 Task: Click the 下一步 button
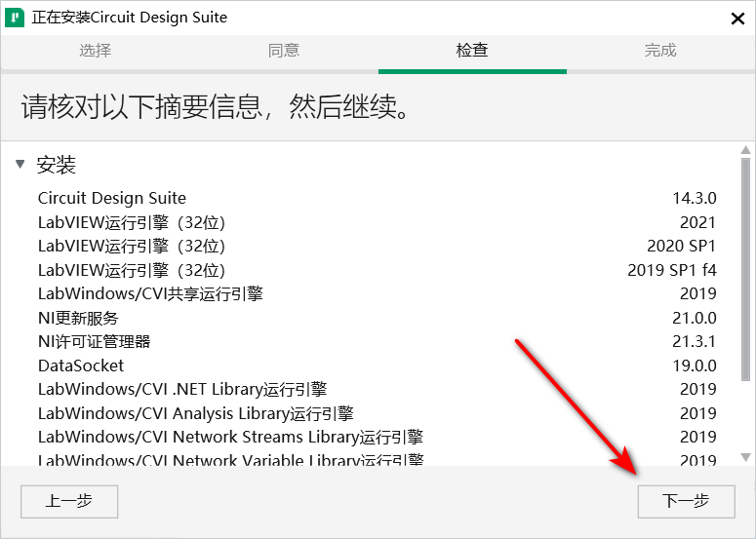click(686, 501)
